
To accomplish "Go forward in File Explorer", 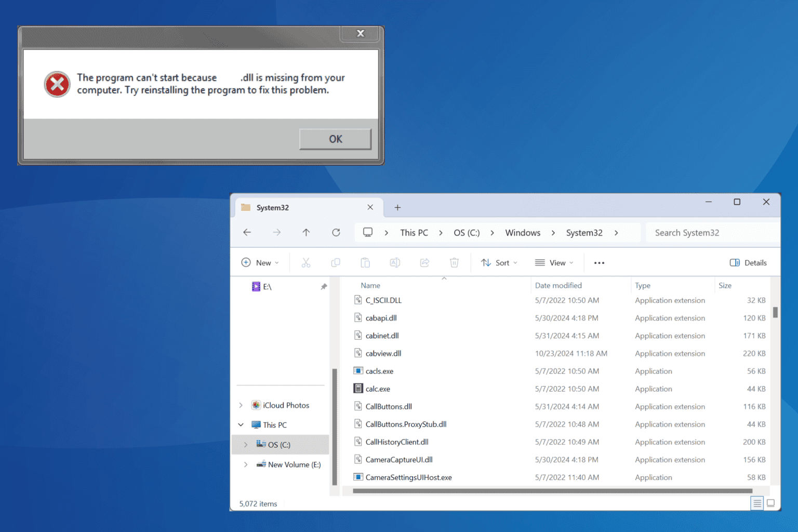I will 277,233.
